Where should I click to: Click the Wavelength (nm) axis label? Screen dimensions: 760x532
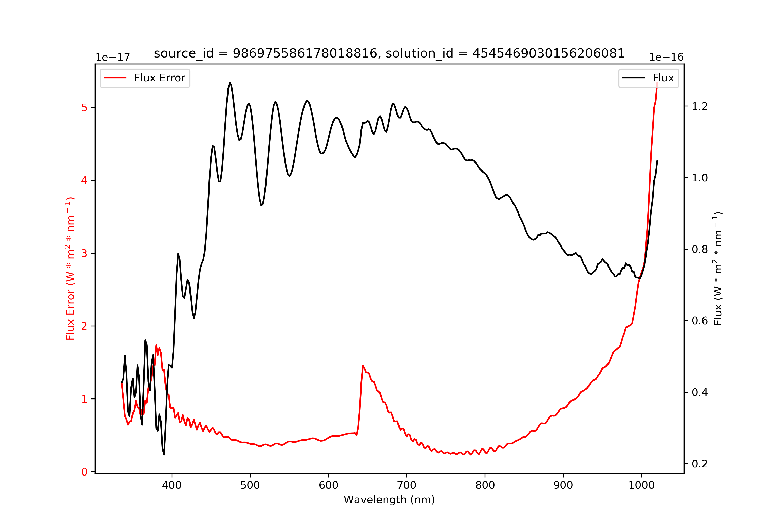(389, 500)
